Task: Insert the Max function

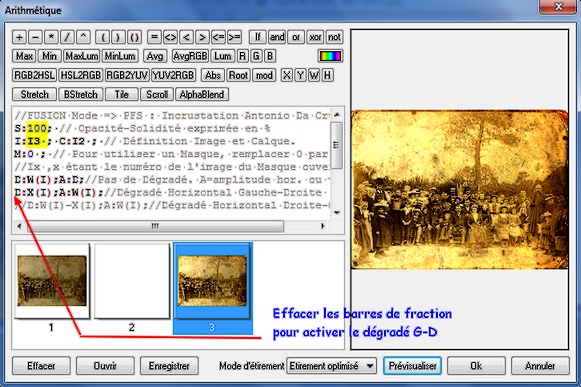Action: coord(24,56)
